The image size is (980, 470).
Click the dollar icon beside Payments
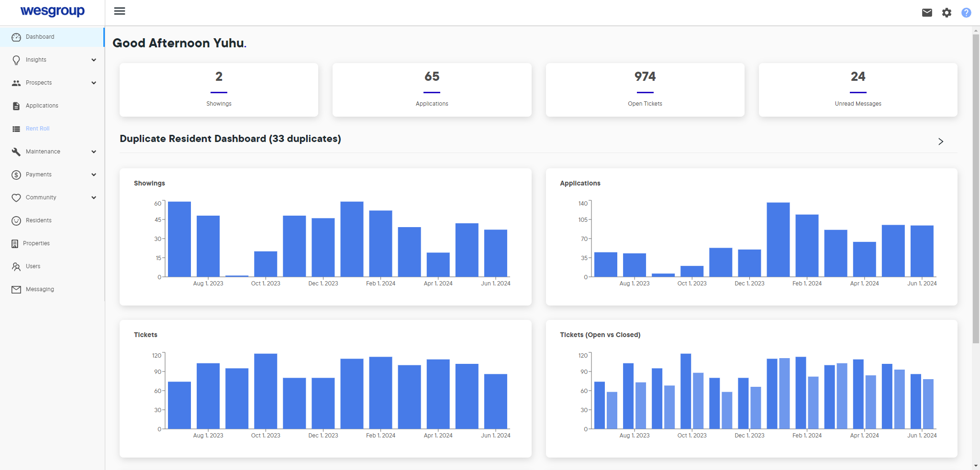(x=16, y=175)
